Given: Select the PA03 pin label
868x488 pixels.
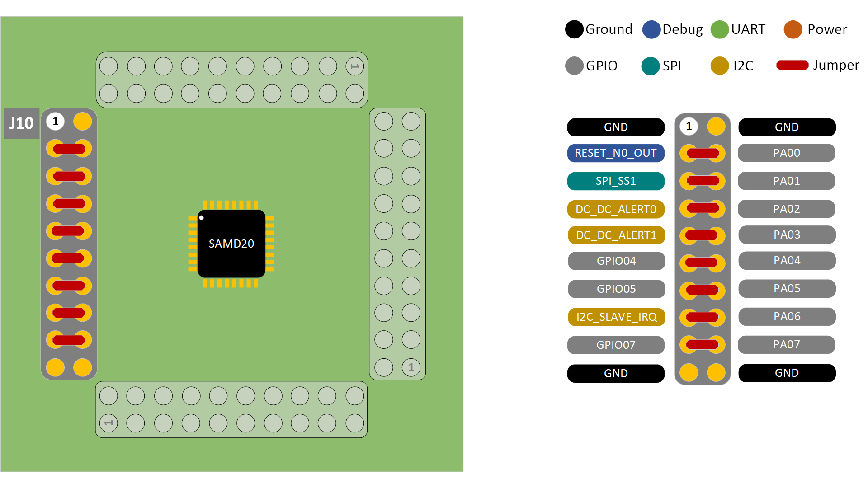Looking at the screenshot, I should [x=786, y=235].
